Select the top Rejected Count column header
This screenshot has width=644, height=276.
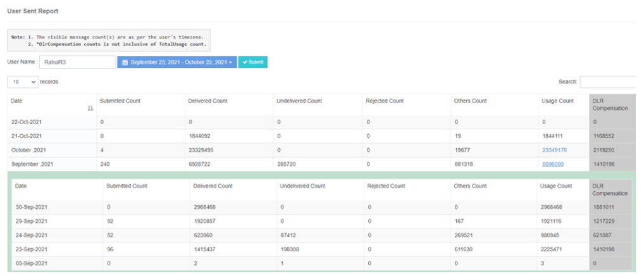384,101
